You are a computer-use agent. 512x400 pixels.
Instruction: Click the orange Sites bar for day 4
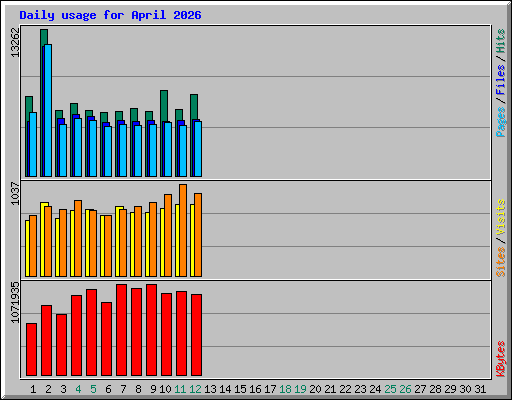78,238
